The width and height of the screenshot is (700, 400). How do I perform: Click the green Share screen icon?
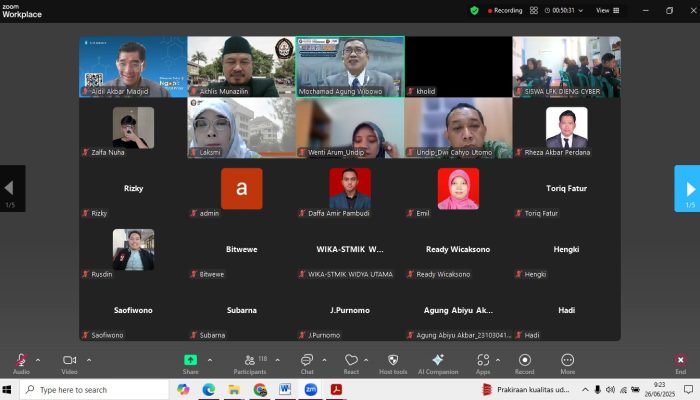190,360
